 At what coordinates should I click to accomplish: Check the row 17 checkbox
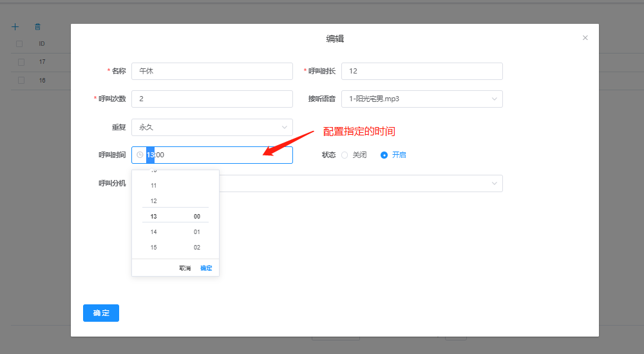tap(21, 62)
